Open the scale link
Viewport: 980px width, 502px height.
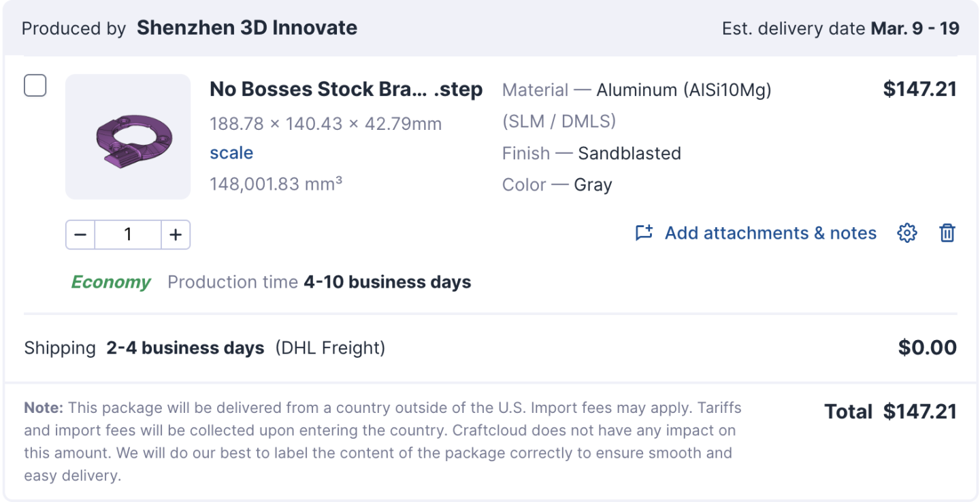coord(231,153)
